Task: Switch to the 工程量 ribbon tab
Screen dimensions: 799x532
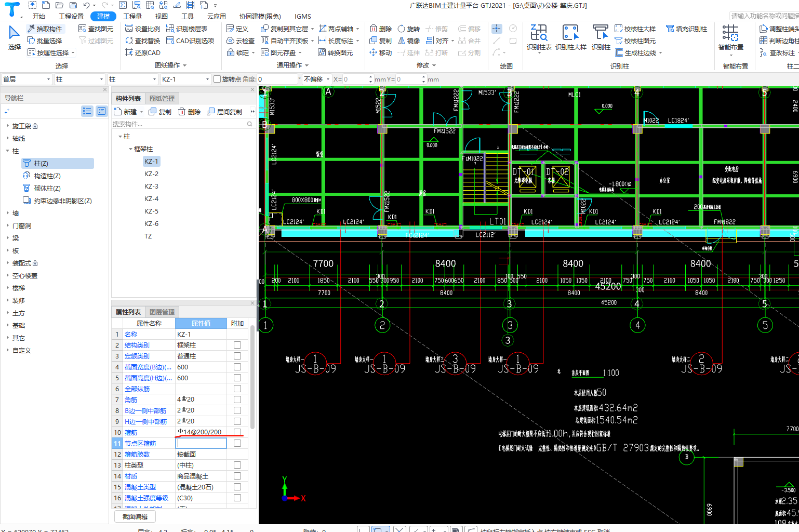Action: point(132,16)
